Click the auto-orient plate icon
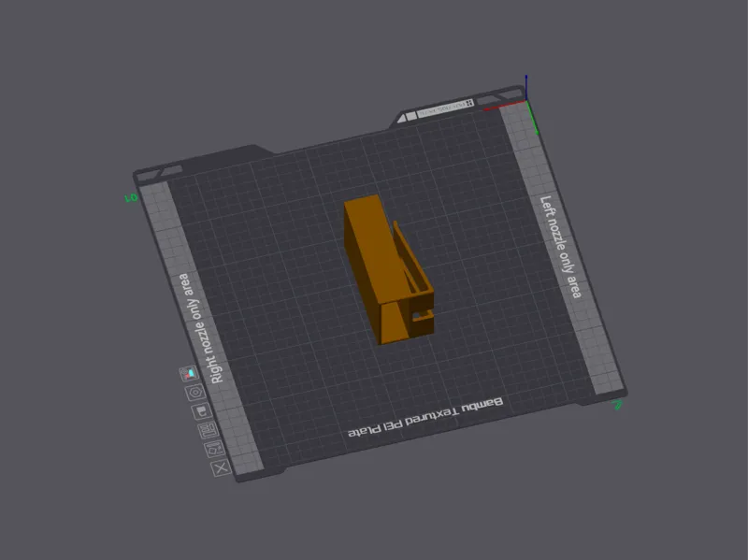The height and width of the screenshot is (560, 748). coord(214,449)
